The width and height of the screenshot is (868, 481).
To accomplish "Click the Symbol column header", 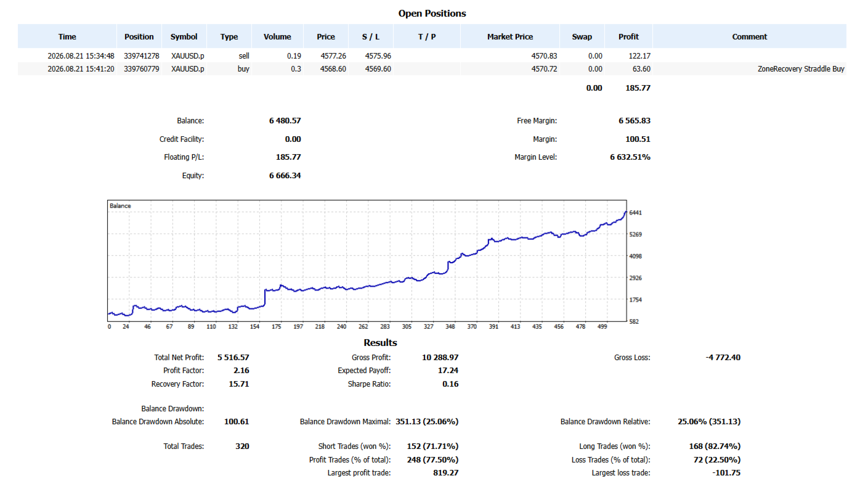I will [184, 36].
